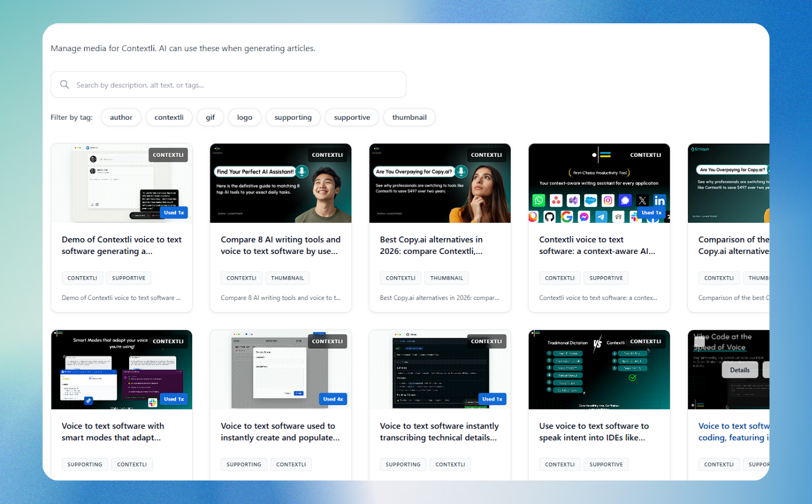Viewport: 812px width, 504px height.
Task: Click SUPPORTIVE chip under Demo of Contextli card
Action: 129,278
